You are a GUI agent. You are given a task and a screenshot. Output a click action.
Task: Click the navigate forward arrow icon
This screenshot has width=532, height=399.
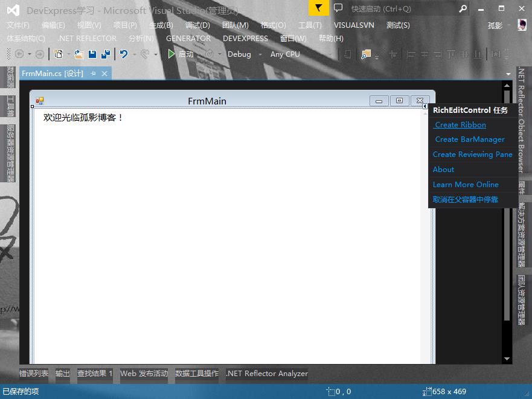tap(40, 54)
